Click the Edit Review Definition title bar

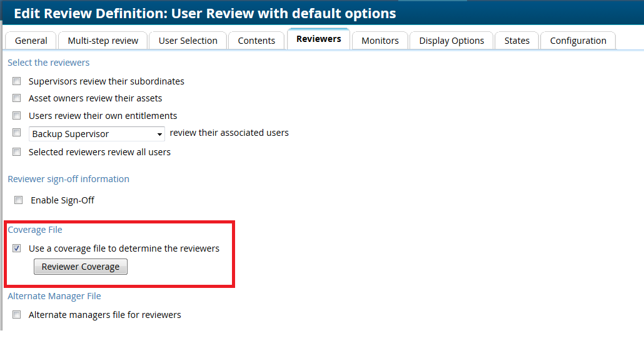click(x=205, y=13)
